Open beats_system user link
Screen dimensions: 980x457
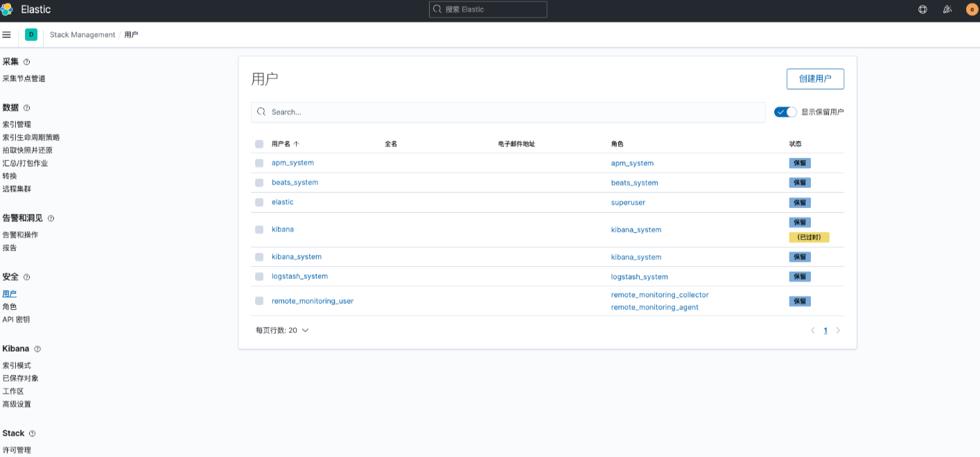pyautogui.click(x=295, y=183)
